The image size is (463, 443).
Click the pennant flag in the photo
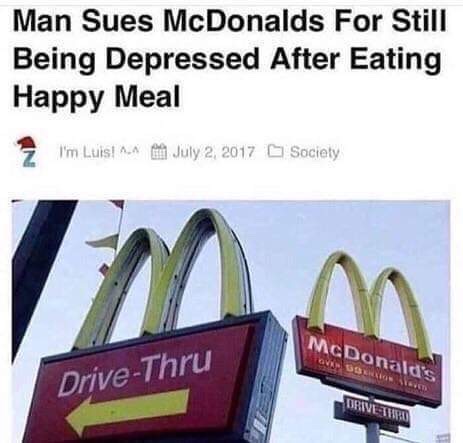103,240
